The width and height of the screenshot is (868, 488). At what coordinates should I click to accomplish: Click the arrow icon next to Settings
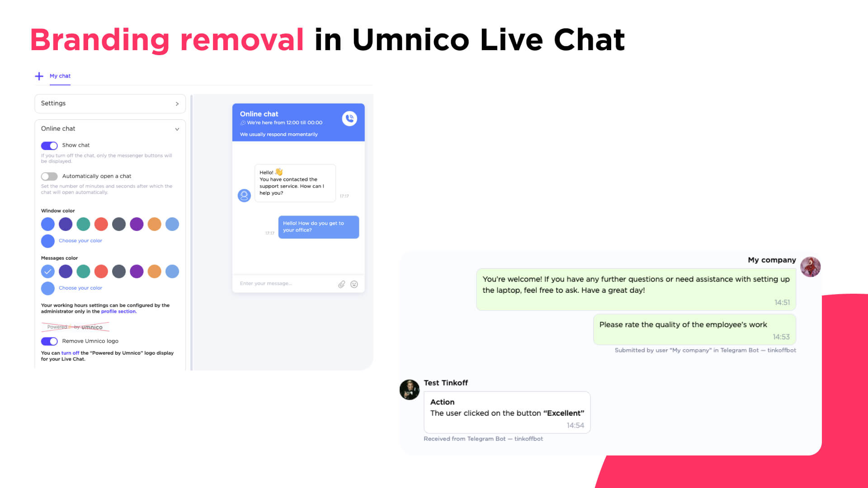(177, 103)
